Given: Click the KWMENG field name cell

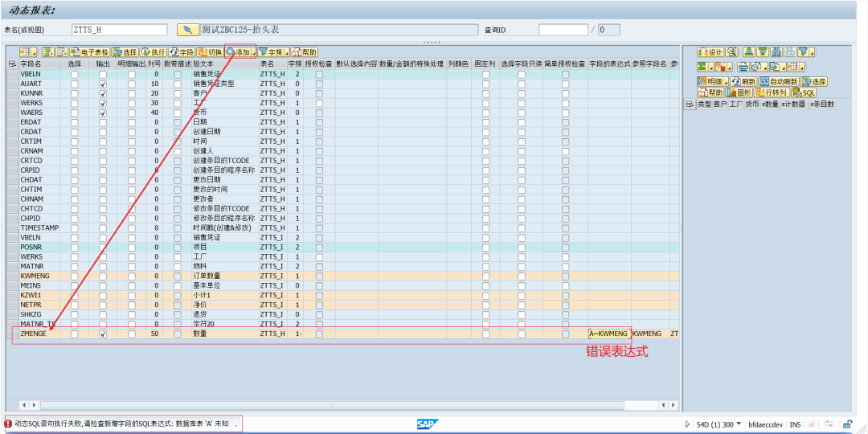Looking at the screenshot, I should [x=40, y=276].
